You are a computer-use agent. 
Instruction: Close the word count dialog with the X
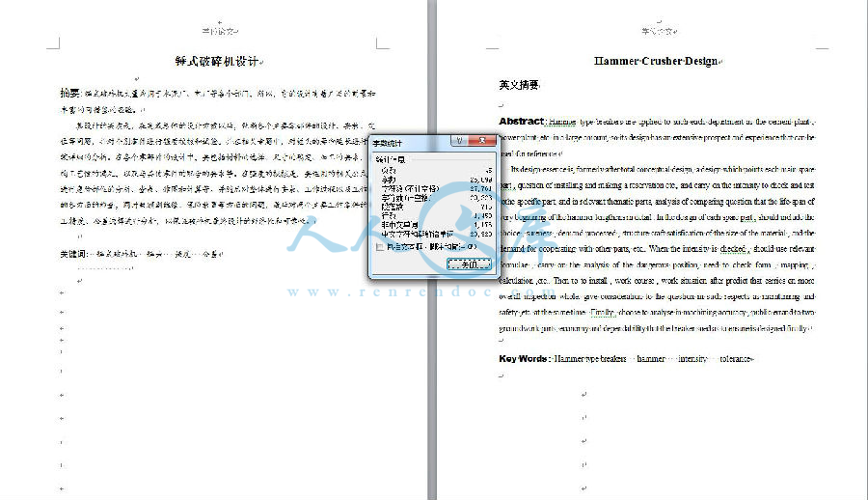[x=482, y=141]
